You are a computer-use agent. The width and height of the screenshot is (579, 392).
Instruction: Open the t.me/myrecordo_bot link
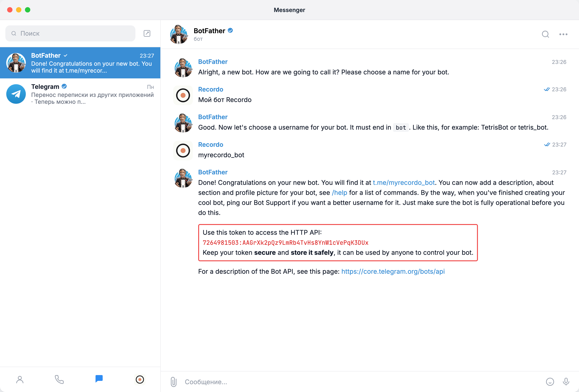[x=404, y=183]
